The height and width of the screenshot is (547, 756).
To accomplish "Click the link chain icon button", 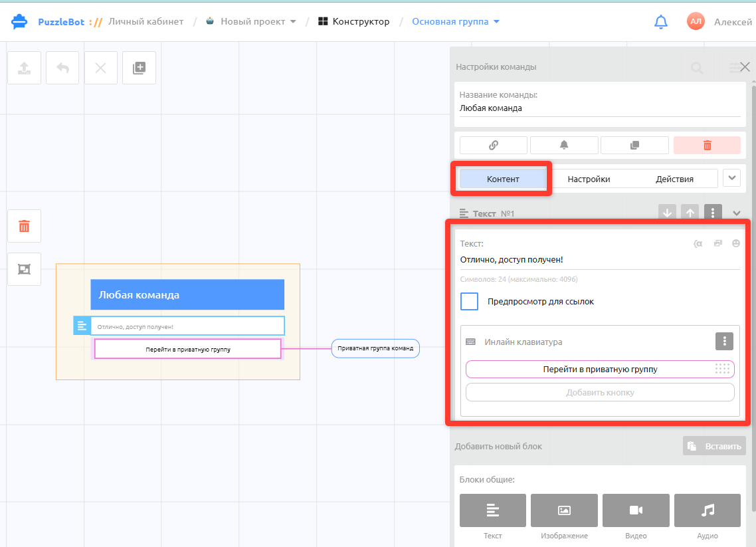I will (x=493, y=145).
